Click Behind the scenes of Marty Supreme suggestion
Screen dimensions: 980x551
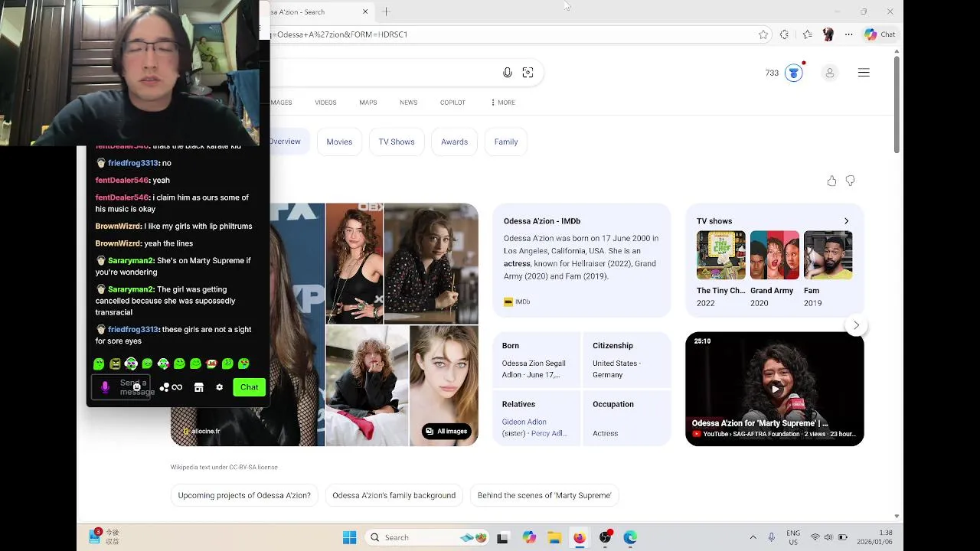(544, 495)
